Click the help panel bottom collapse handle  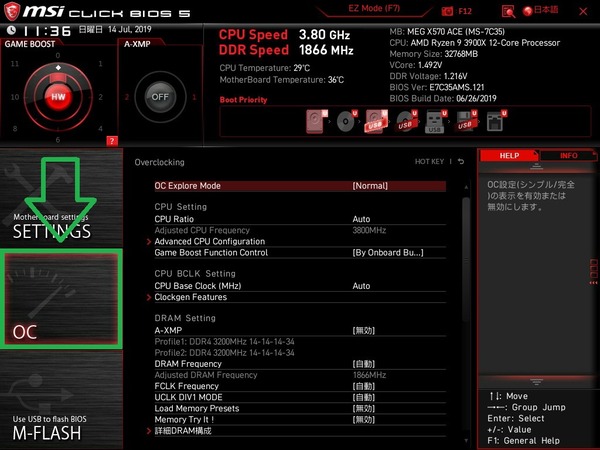pyautogui.click(x=536, y=382)
